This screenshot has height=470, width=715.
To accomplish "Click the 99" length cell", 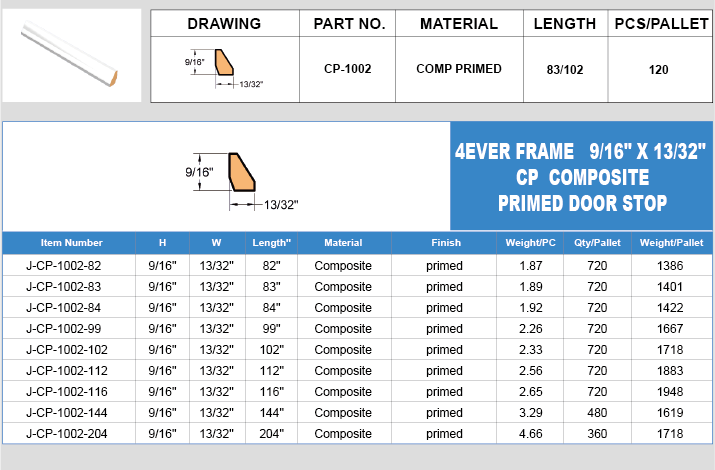I will pos(271,329).
